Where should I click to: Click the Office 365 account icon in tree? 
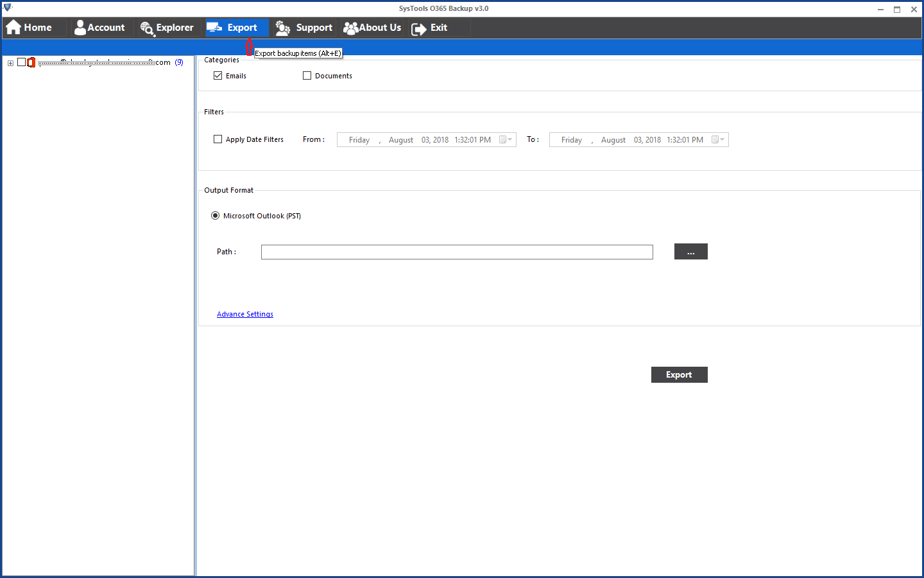[x=31, y=62]
